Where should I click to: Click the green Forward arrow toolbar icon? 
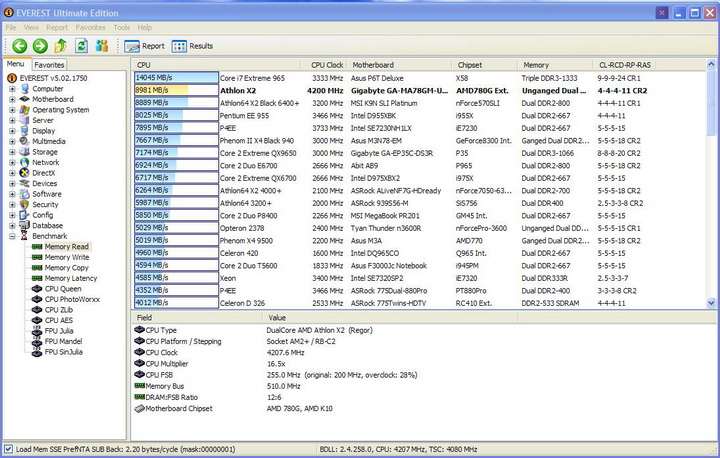[40, 46]
